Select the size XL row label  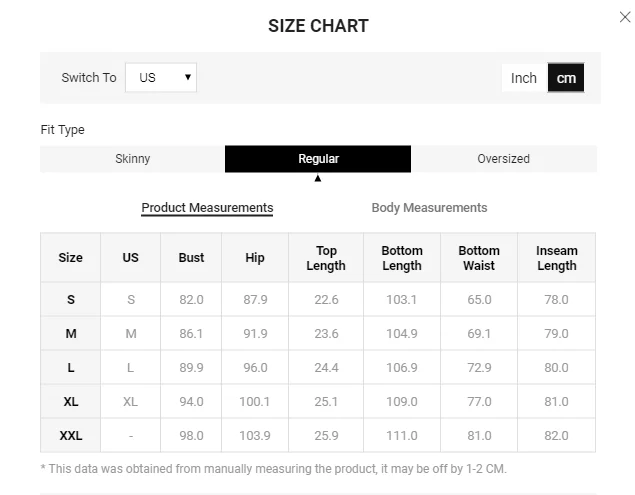coord(71,401)
